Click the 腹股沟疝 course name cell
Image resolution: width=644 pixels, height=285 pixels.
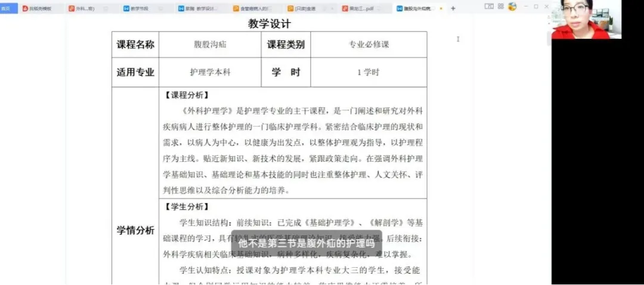pyautogui.click(x=210, y=45)
